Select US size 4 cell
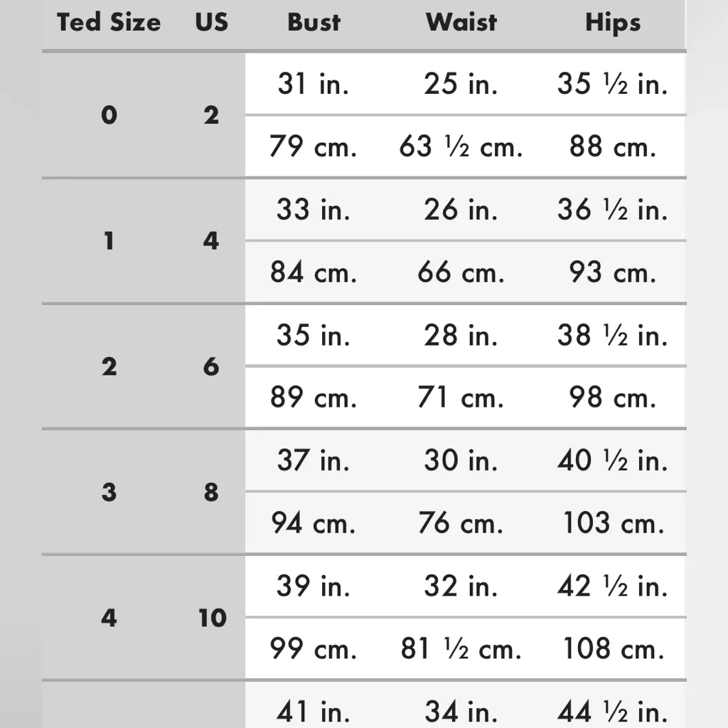728x728 pixels. pyautogui.click(x=211, y=241)
